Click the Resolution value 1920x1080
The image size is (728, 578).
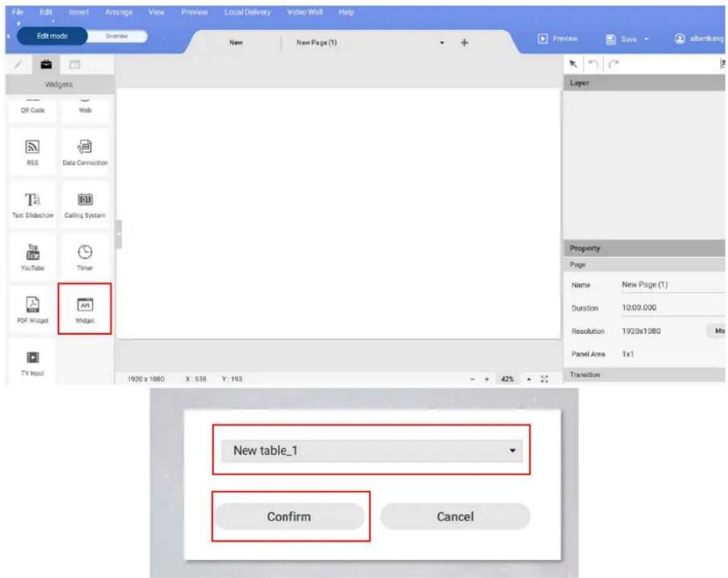click(x=641, y=331)
